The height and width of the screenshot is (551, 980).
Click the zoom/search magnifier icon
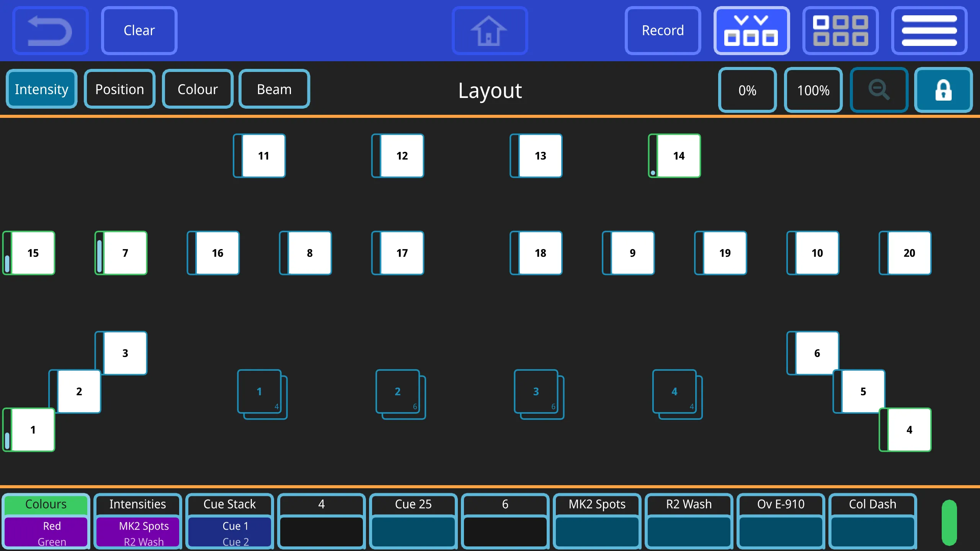coord(879,90)
